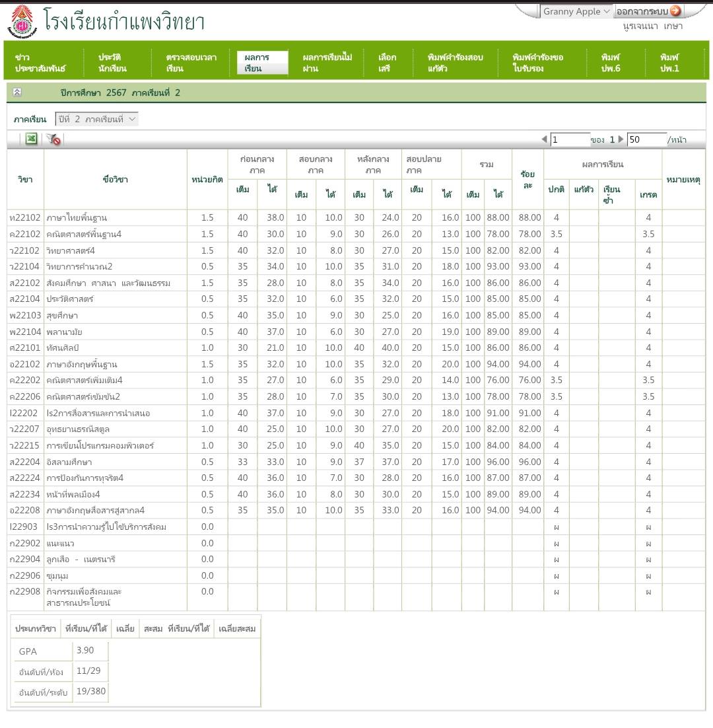The width and height of the screenshot is (713, 728).
Task: Click class rank value 11/29
Action: (88, 671)
